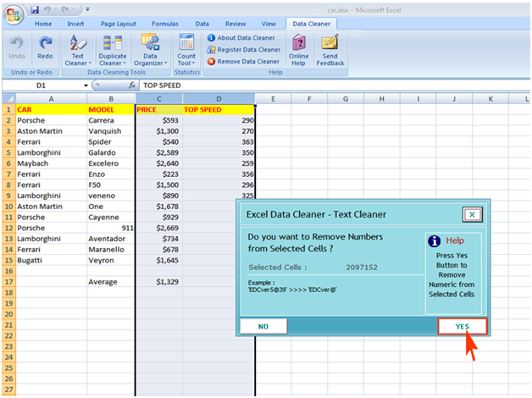Open the View tab
The image size is (532, 398).
(x=269, y=24)
